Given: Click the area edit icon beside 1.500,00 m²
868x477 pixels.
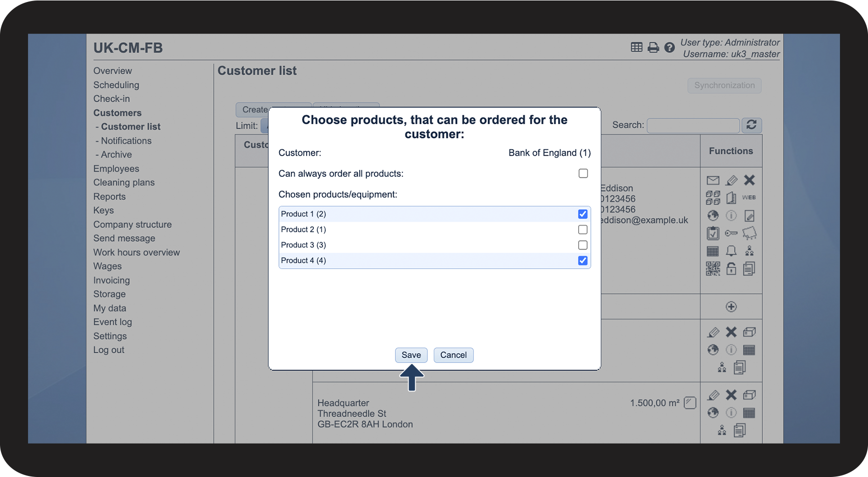Looking at the screenshot, I should point(690,403).
